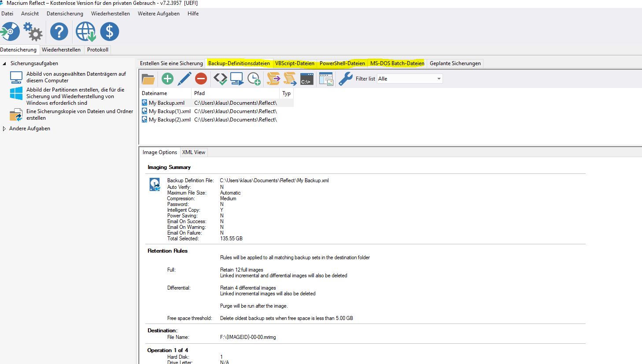
Task: Generate MS-DOS batch file with C:\> icon
Action: pyautogui.click(x=306, y=79)
